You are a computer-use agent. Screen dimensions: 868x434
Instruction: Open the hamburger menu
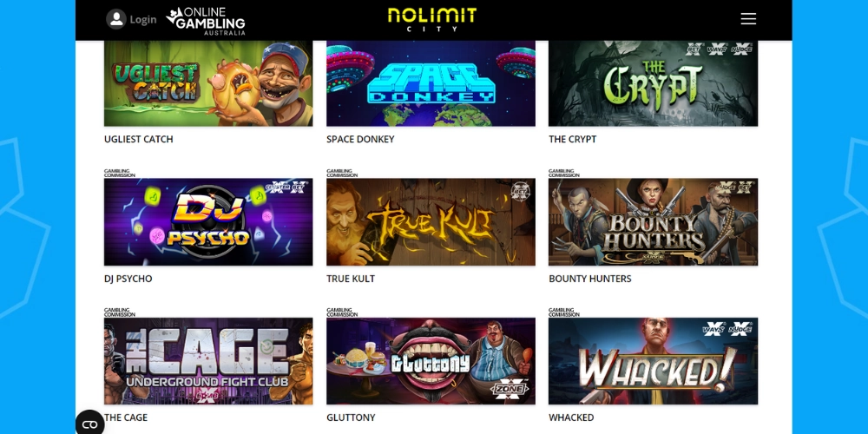coord(748,19)
